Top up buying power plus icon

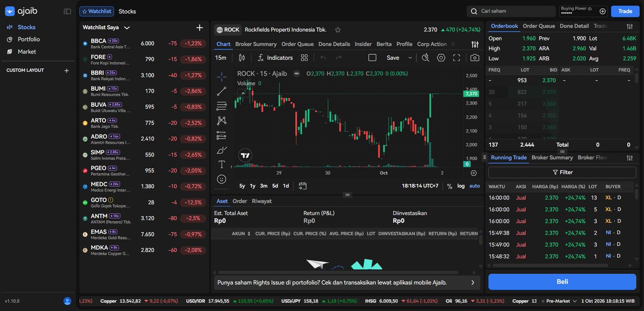coord(602,11)
